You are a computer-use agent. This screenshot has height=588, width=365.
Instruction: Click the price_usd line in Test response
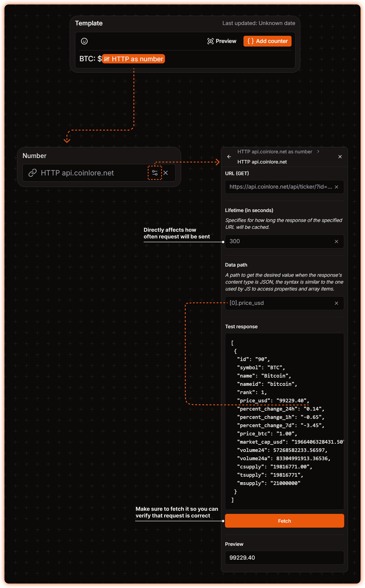tap(273, 401)
